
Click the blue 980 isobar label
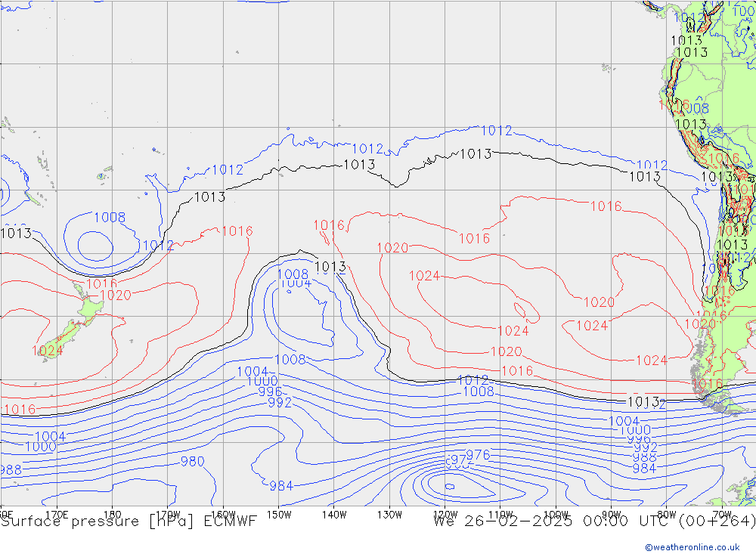(192, 462)
